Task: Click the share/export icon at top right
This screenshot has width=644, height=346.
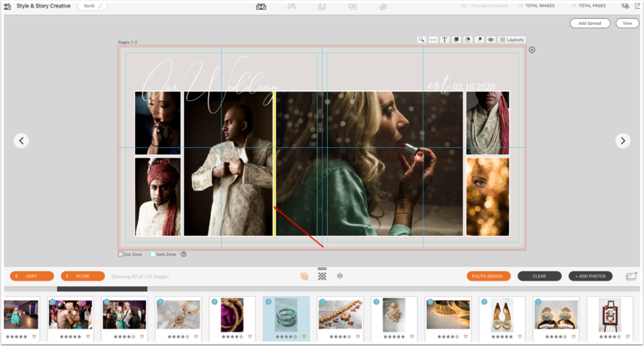Action: coord(638,6)
